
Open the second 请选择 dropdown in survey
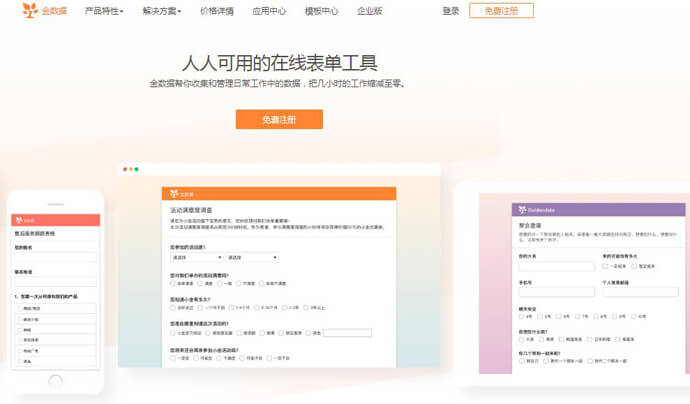(251, 257)
